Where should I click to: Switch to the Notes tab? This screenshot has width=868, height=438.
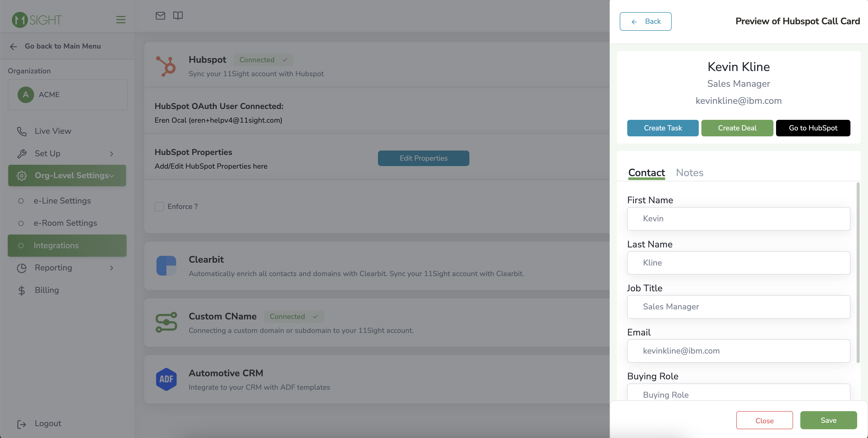(689, 173)
